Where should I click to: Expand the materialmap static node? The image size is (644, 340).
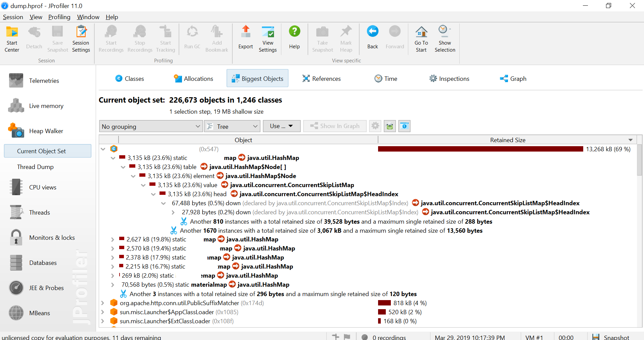[x=113, y=285]
